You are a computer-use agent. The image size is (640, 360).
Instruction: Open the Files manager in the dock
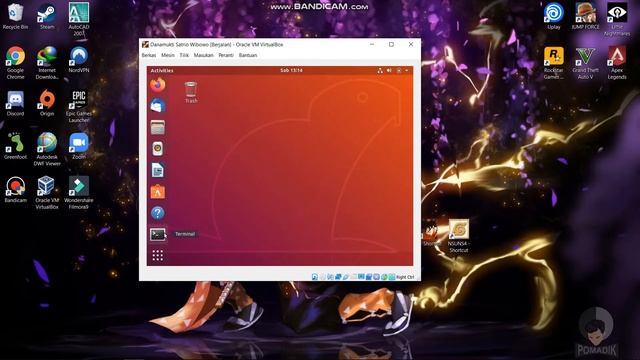pyautogui.click(x=158, y=127)
